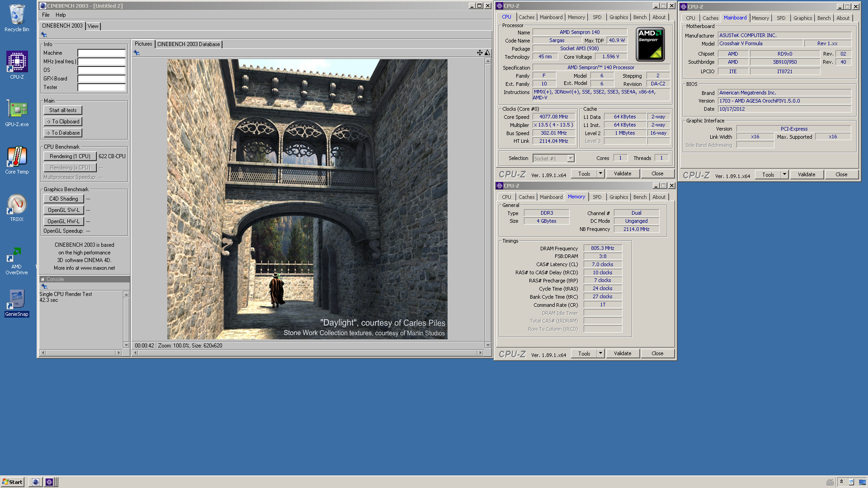
Task: Click the To Database button
Action: tap(63, 133)
